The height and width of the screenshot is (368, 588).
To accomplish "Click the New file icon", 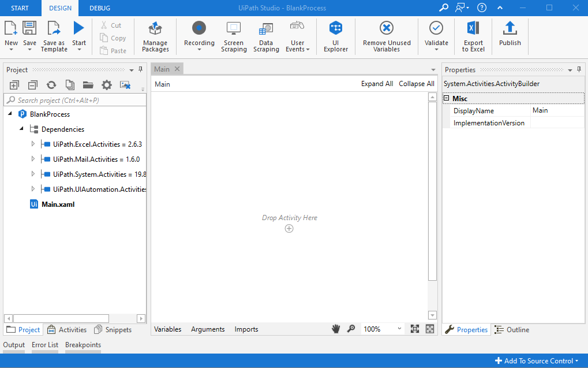I will [10, 28].
